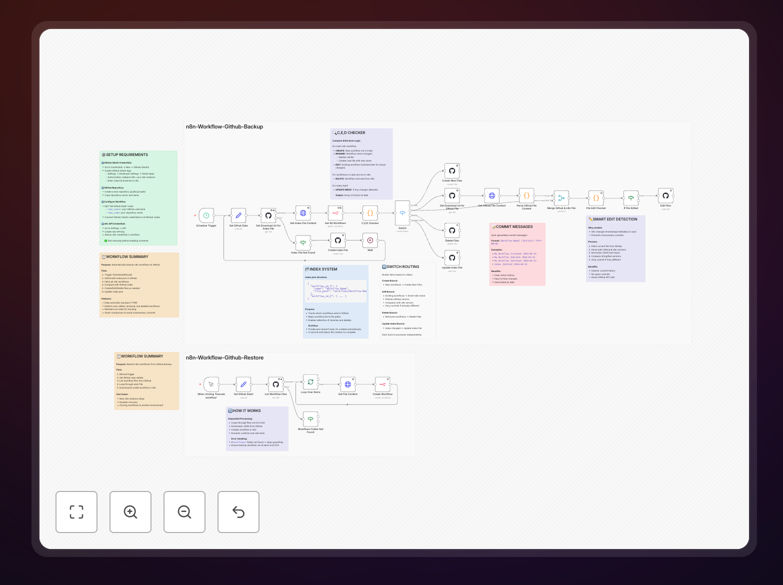Select the Index File Not Found node
This screenshot has width=783, height=585.
point(303,243)
